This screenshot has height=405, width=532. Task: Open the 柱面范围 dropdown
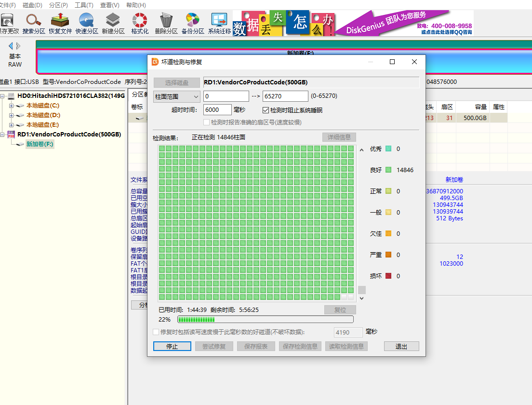pos(176,96)
